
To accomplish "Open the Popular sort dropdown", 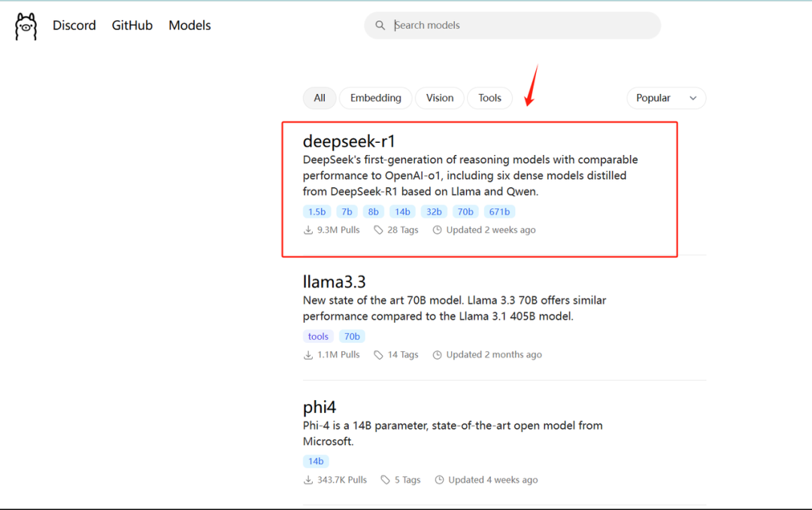I will click(x=666, y=98).
